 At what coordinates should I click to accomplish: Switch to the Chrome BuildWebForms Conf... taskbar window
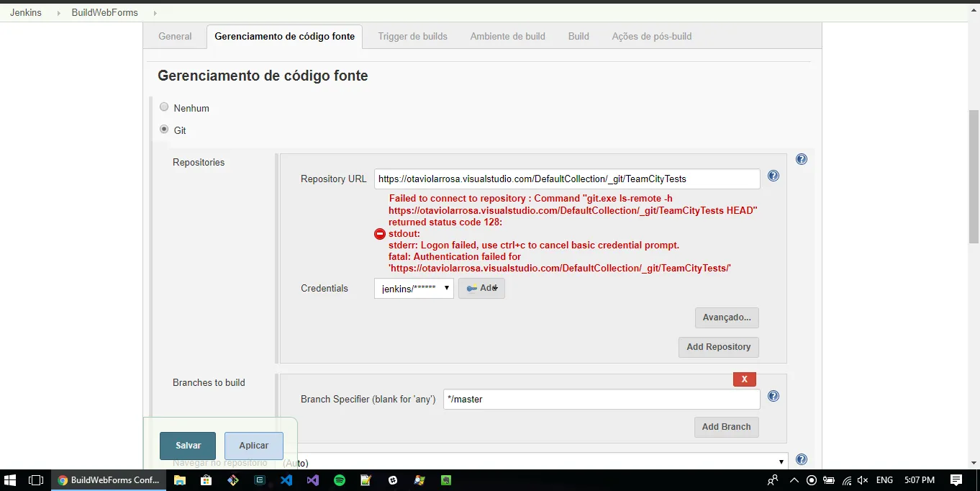pyautogui.click(x=109, y=480)
